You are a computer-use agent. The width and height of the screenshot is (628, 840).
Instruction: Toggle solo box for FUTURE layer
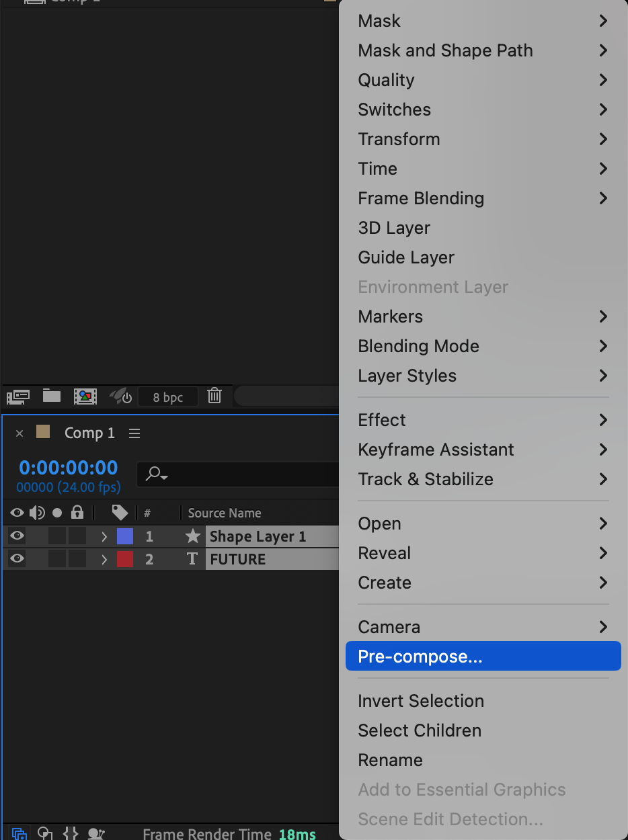point(57,558)
